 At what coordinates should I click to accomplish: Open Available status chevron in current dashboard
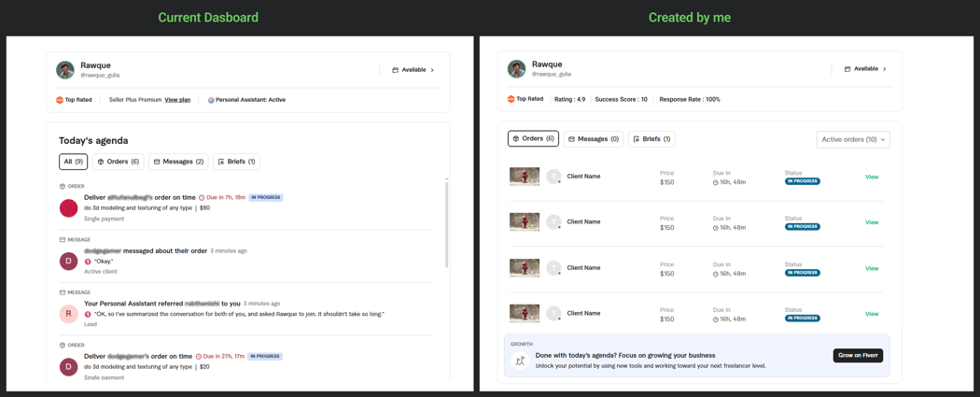tap(432, 70)
